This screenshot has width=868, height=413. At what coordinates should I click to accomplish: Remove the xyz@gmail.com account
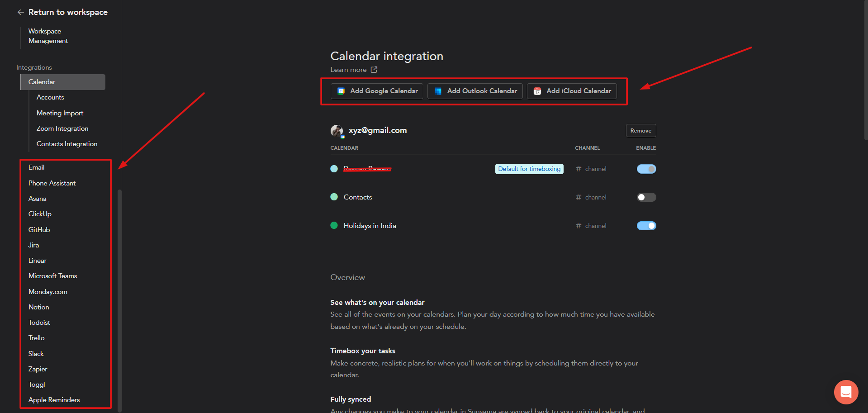(x=641, y=131)
